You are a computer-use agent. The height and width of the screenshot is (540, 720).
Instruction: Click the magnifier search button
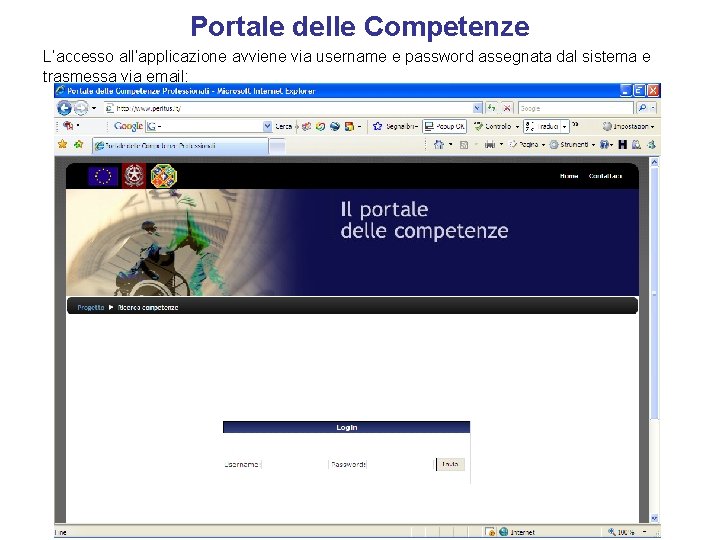tap(642, 108)
